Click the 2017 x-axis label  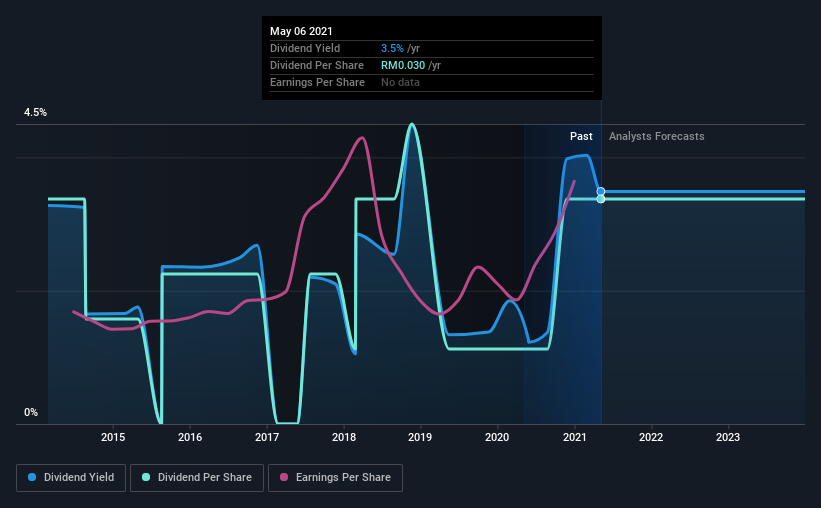[x=267, y=437]
